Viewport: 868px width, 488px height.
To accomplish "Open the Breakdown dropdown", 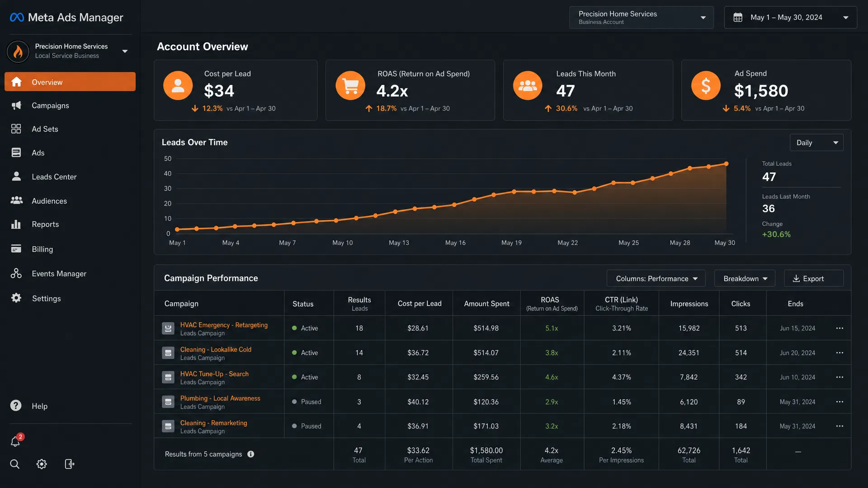I will tap(745, 278).
